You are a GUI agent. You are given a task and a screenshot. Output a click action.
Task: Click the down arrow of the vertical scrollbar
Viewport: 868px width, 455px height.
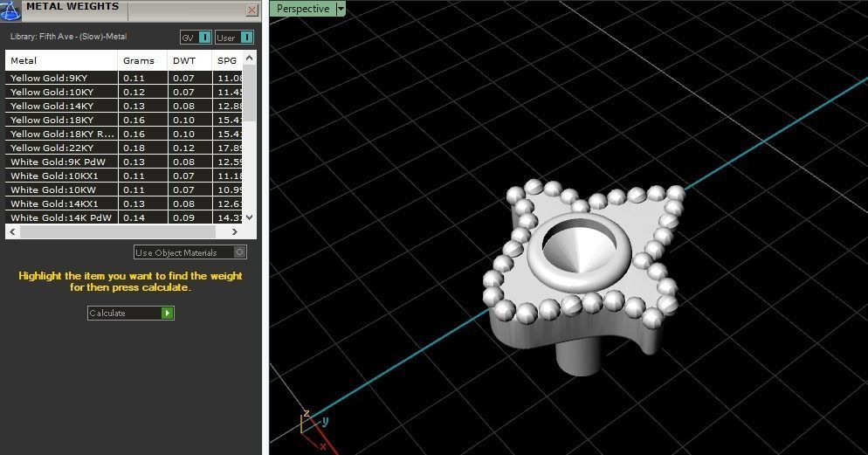tap(250, 217)
